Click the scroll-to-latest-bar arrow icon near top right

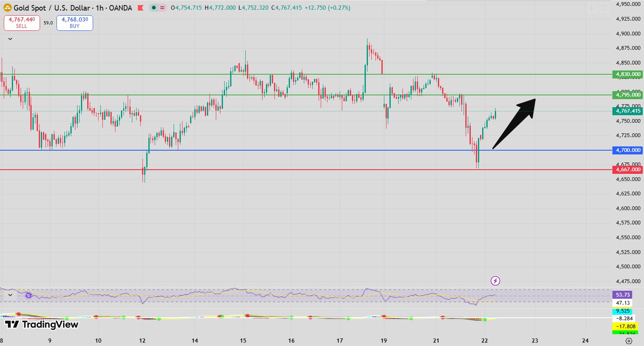(591, 8)
